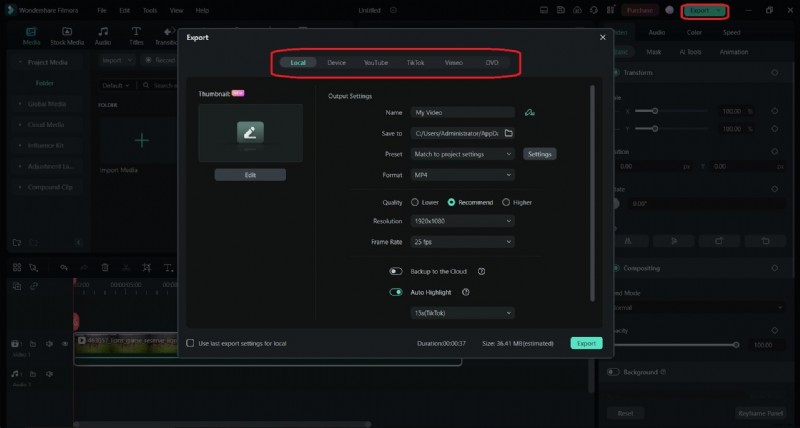Click the Compositing keyframe diamond icon

774,268
